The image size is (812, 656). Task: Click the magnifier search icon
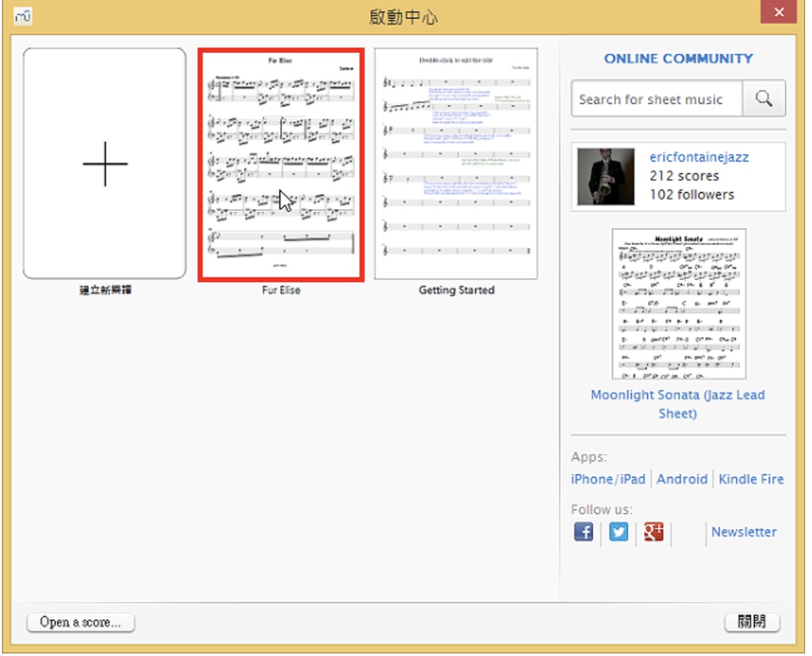tap(764, 98)
